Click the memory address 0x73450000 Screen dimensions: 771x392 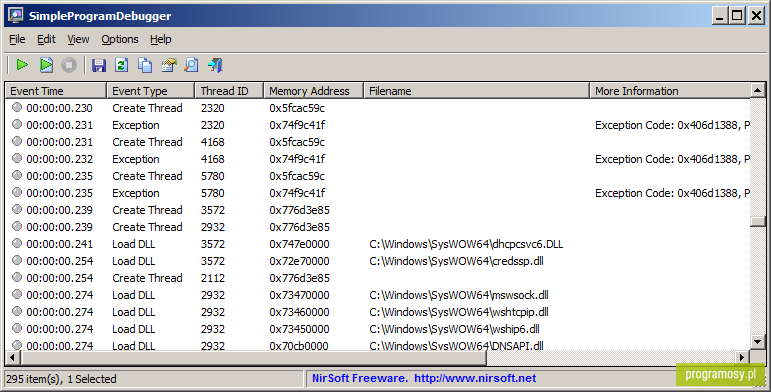click(x=299, y=329)
